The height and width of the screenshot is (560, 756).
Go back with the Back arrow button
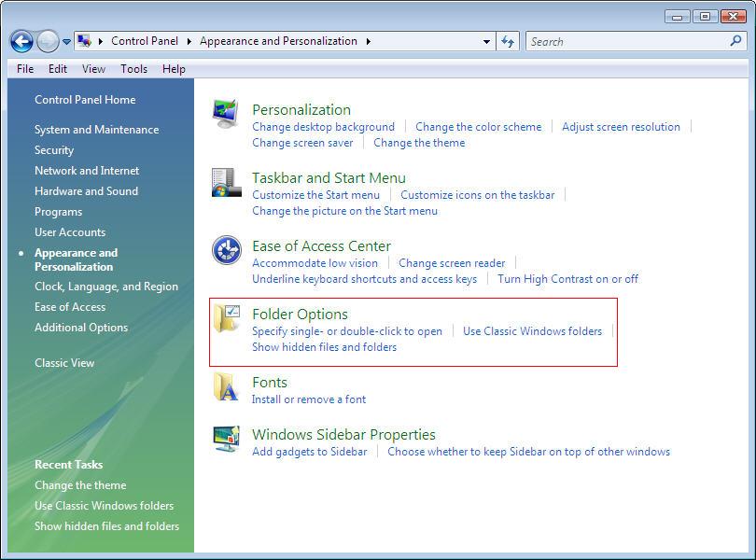click(x=21, y=41)
